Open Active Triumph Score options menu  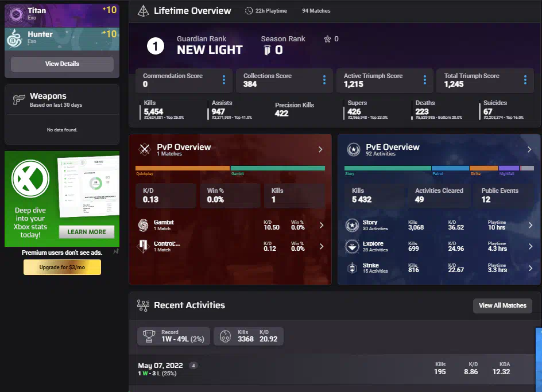[425, 80]
